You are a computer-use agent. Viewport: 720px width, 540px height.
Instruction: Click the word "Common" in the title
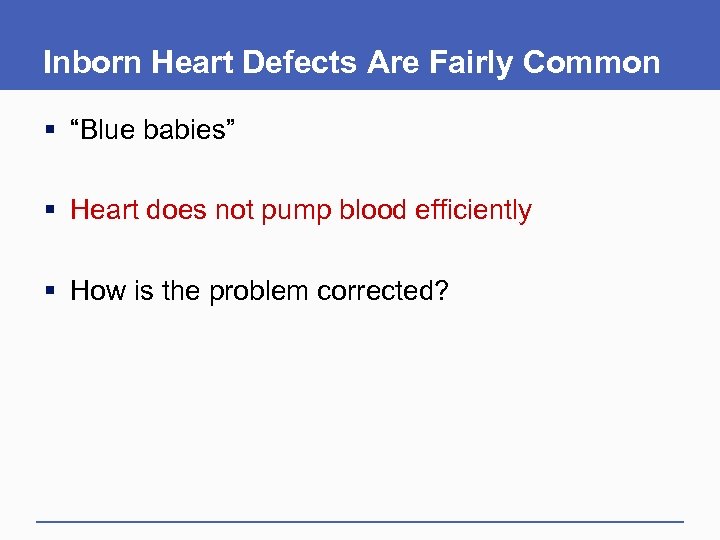[x=592, y=63]
